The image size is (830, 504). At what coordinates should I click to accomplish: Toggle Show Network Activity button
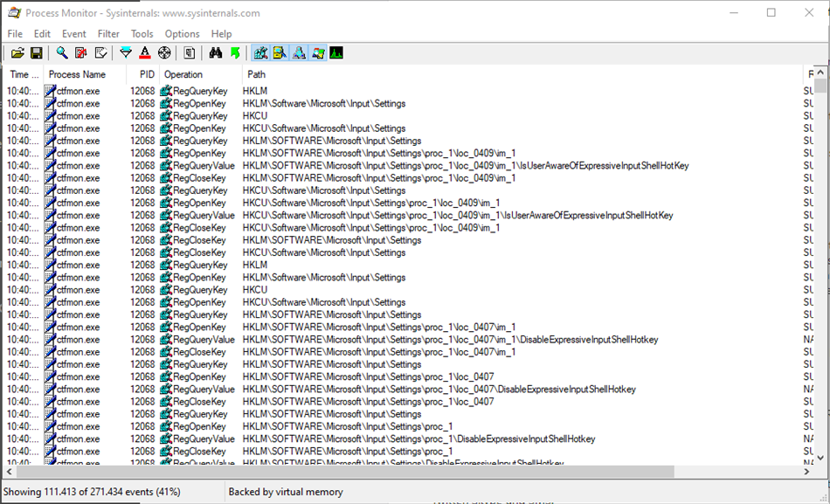coord(299,53)
